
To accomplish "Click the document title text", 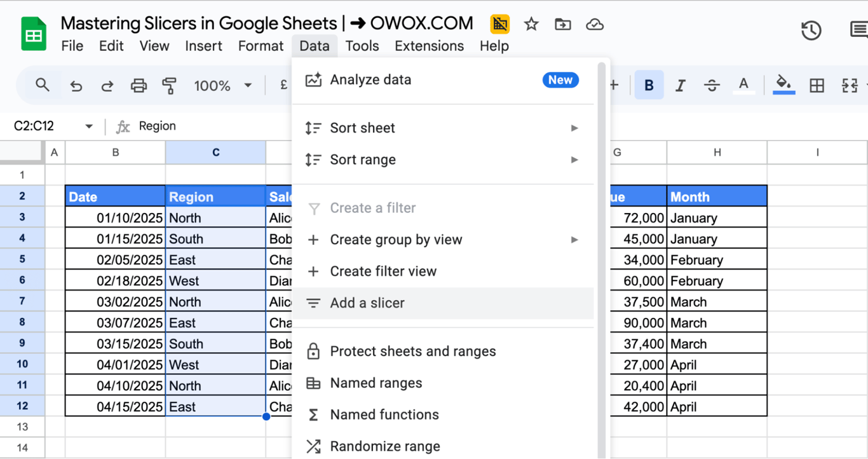I will pyautogui.click(x=267, y=24).
